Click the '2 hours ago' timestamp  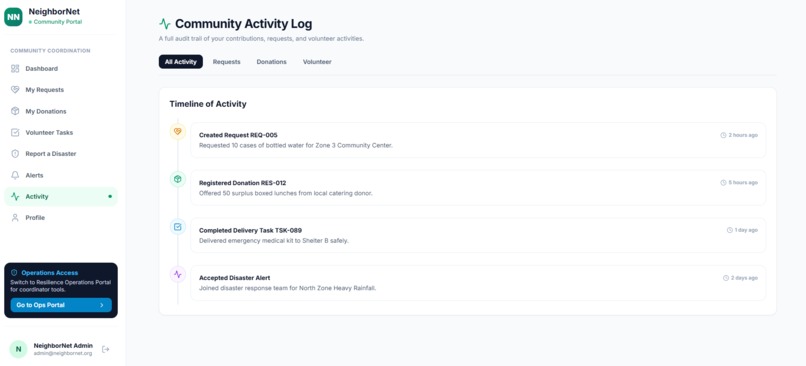pyautogui.click(x=743, y=135)
